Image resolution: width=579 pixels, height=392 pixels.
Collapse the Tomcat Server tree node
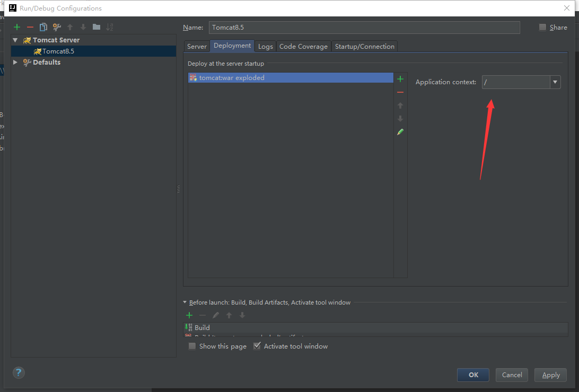[15, 40]
